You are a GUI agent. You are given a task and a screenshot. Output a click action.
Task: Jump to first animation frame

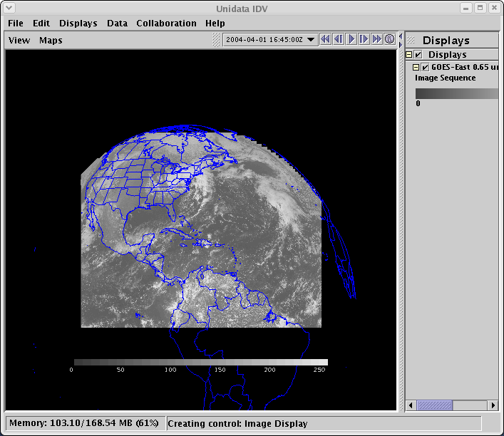(325, 39)
